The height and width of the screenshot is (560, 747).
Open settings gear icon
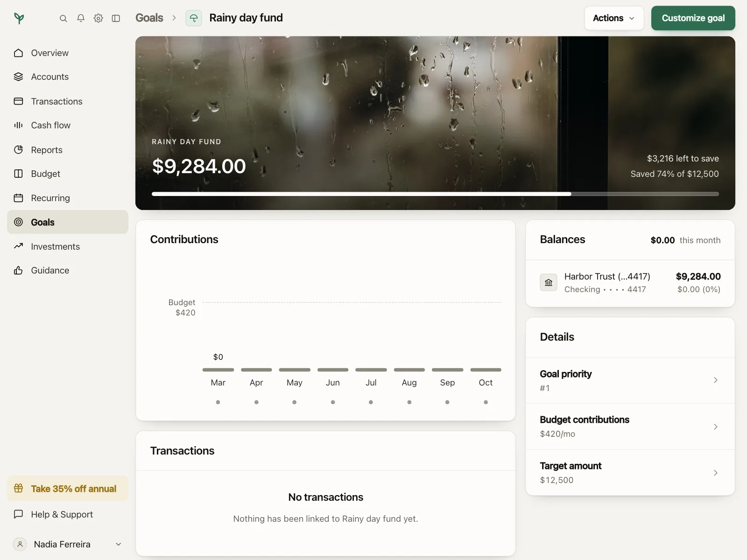(x=98, y=18)
